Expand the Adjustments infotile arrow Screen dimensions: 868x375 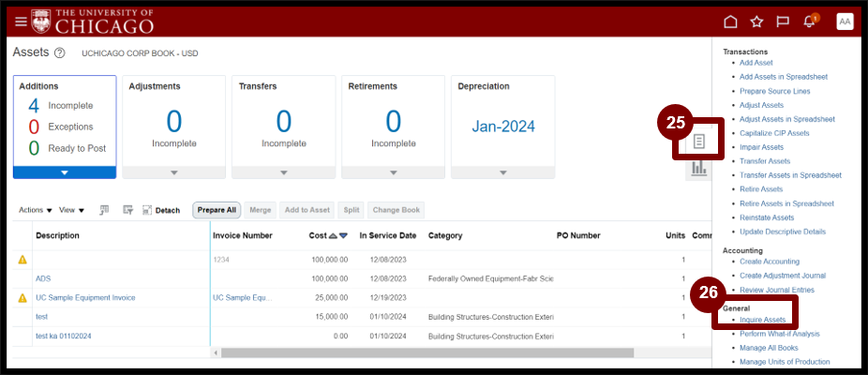tap(173, 172)
